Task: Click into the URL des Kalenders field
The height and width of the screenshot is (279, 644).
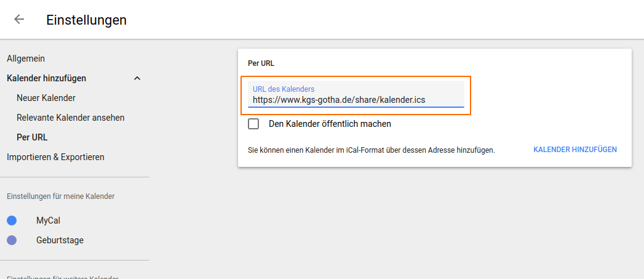Action: point(356,99)
